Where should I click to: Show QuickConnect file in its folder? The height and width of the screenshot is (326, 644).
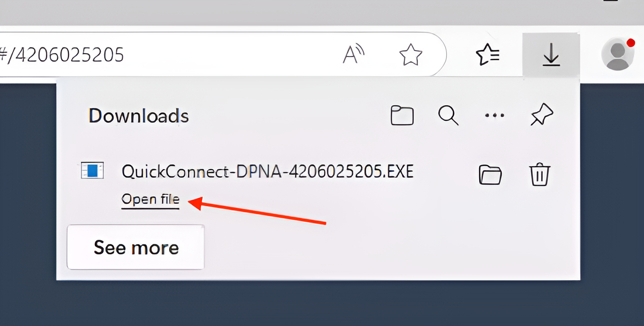tap(491, 174)
